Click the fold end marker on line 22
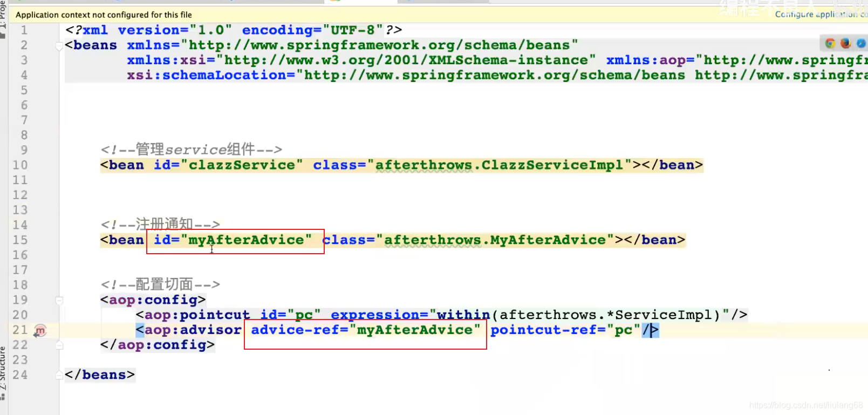 (59, 345)
